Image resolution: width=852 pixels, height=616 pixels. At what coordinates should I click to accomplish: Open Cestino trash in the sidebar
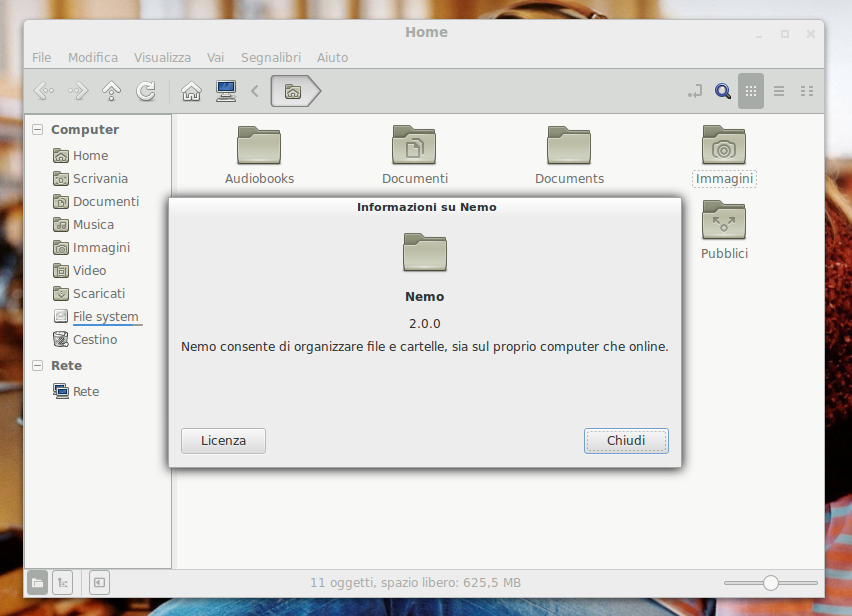(x=85, y=340)
